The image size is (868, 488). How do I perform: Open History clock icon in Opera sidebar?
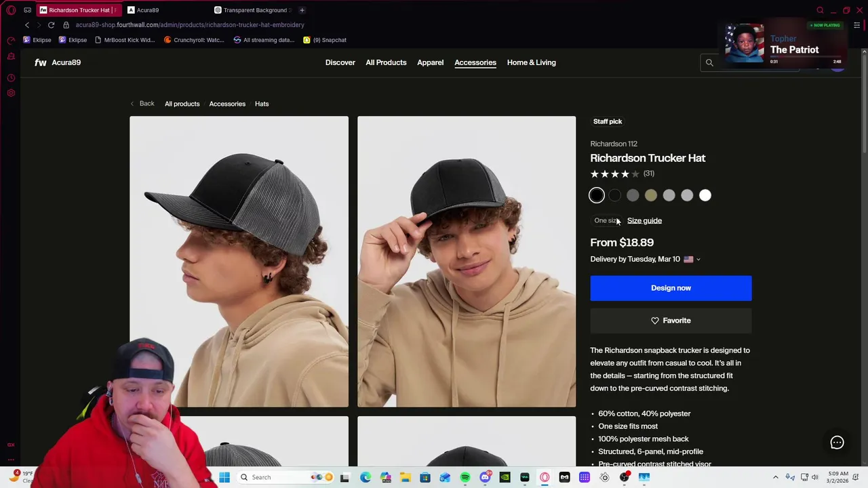pos(11,78)
